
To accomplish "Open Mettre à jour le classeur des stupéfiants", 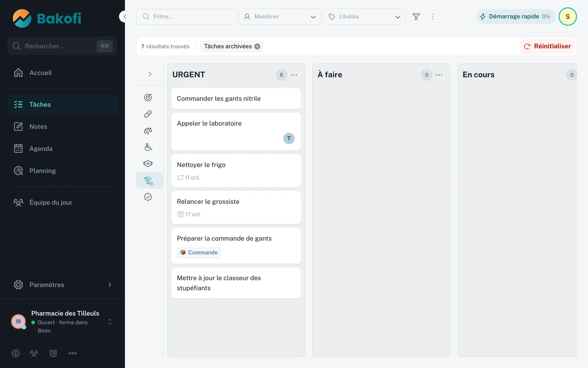I will tap(236, 283).
